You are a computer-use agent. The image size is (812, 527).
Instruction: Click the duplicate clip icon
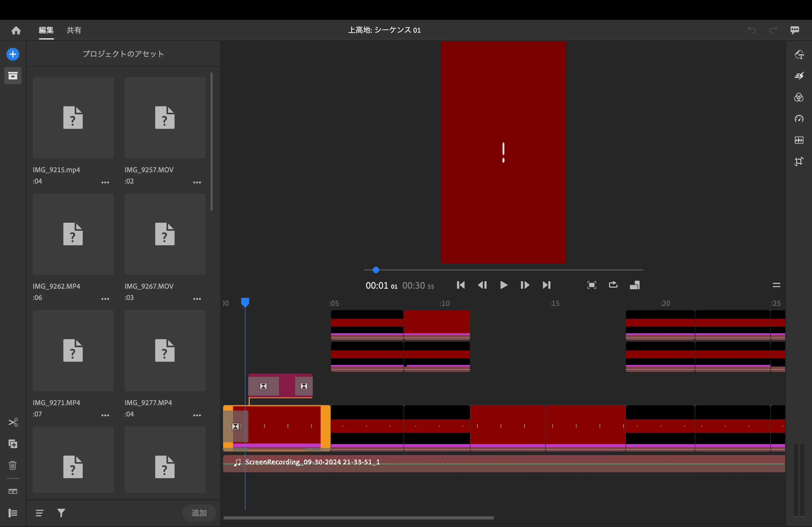click(x=13, y=444)
